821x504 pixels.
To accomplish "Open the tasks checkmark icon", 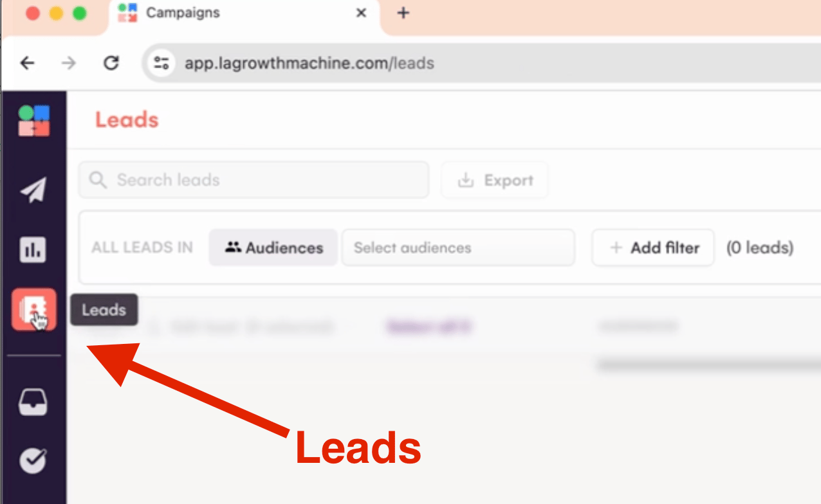I will pos(33,460).
